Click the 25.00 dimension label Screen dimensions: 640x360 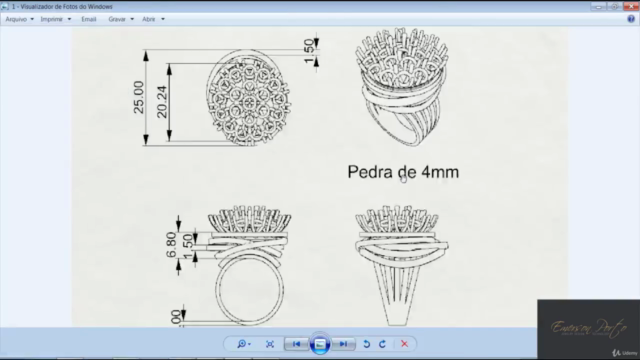click(x=139, y=97)
